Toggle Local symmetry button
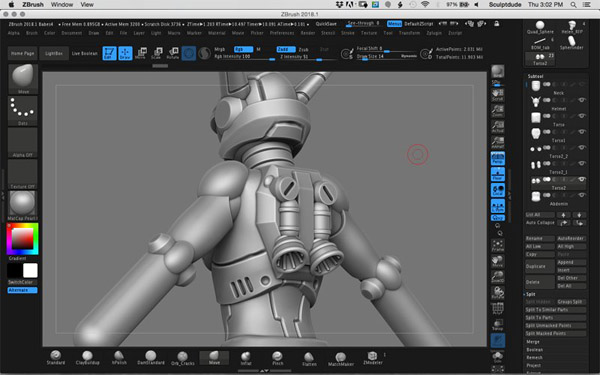This screenshot has width=600, height=375. point(497,190)
